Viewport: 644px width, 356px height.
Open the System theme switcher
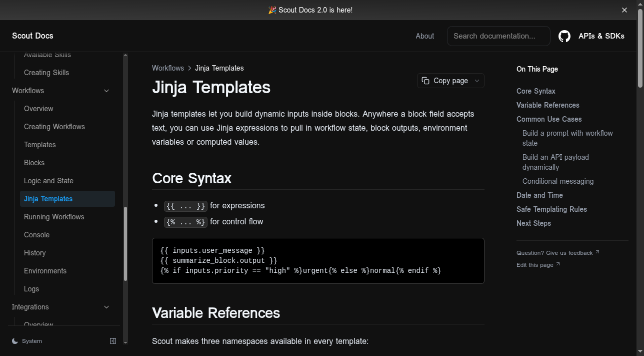(27, 341)
